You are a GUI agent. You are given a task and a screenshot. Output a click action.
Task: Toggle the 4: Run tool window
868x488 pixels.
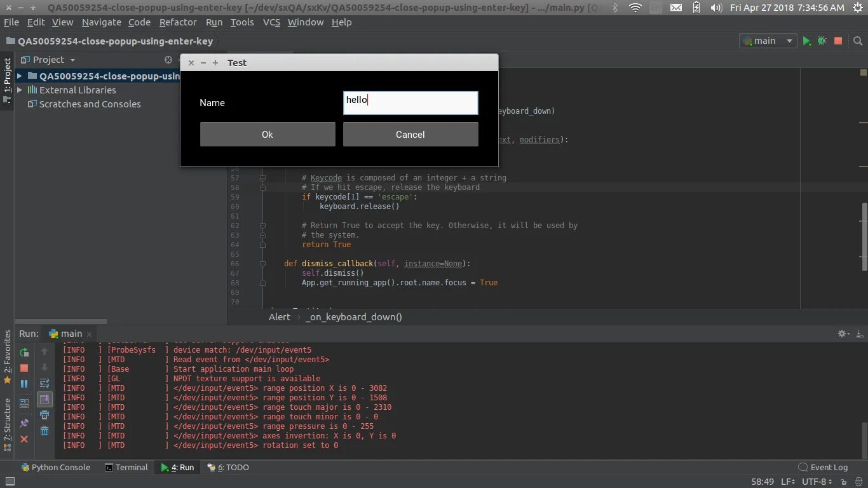177,467
